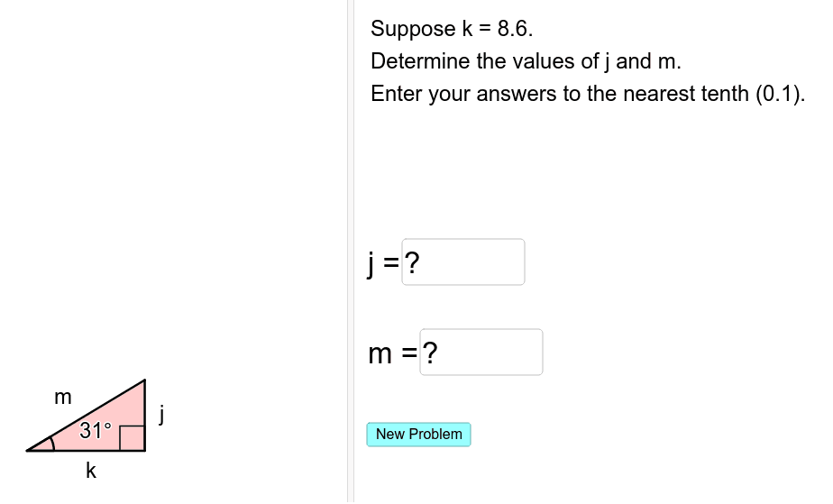833x504 pixels.
Task: Click the j label beside the triangle
Action: point(161,414)
